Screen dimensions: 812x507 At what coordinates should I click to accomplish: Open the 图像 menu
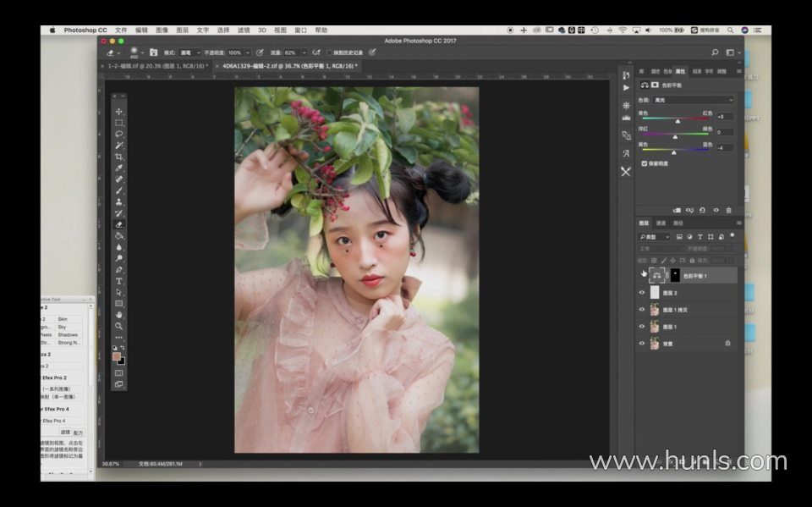tap(162, 30)
